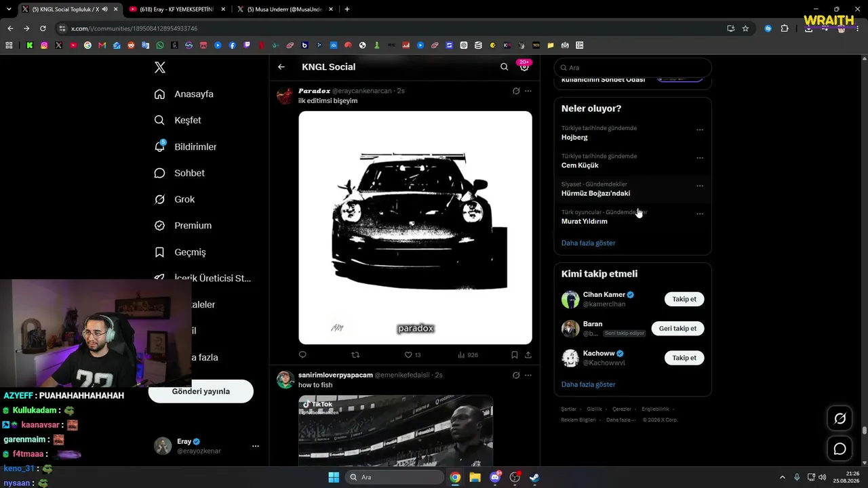Open Chrome extensions puzzle icon

(x=785, y=28)
